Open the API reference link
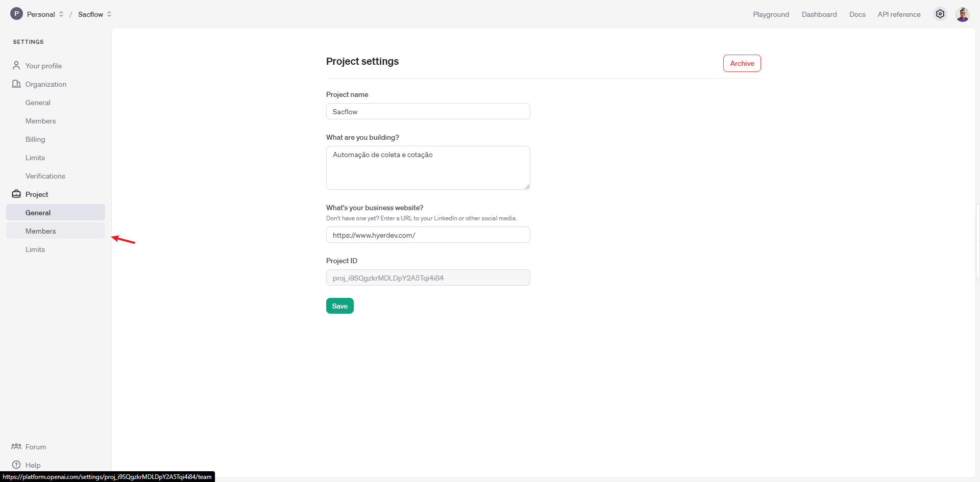This screenshot has height=482, width=980. pos(899,14)
